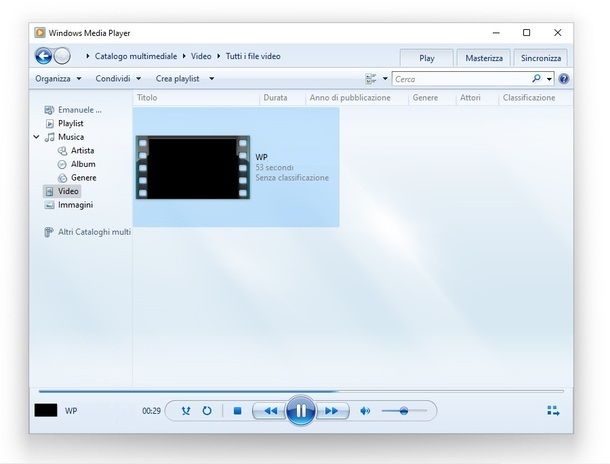Screen dimensions: 610x464
Task: Mute the audio via speaker icon
Action: coord(365,411)
